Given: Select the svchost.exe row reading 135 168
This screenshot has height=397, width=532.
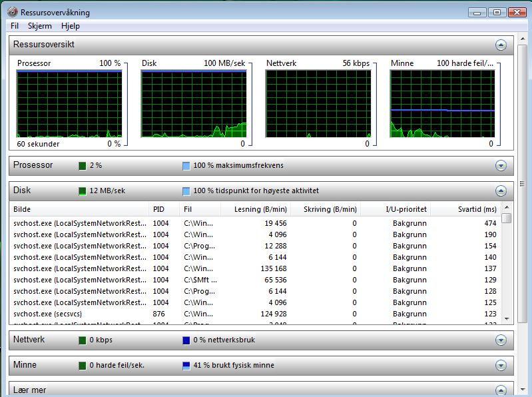Looking at the screenshot, I should [x=255, y=268].
